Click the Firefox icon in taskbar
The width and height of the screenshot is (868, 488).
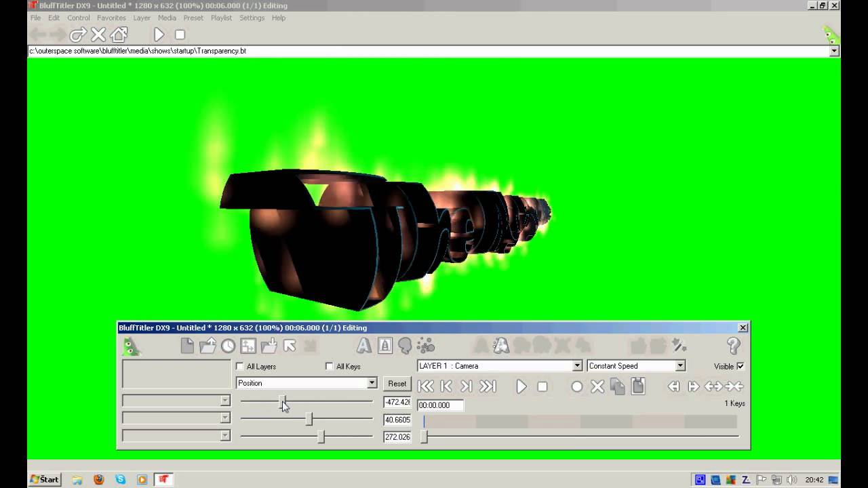[x=99, y=479]
